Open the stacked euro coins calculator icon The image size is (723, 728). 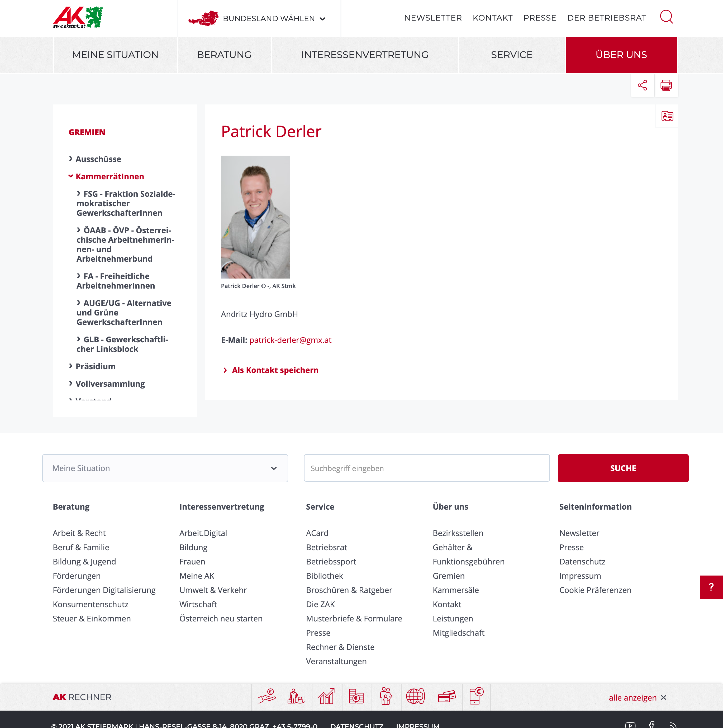pos(356,697)
